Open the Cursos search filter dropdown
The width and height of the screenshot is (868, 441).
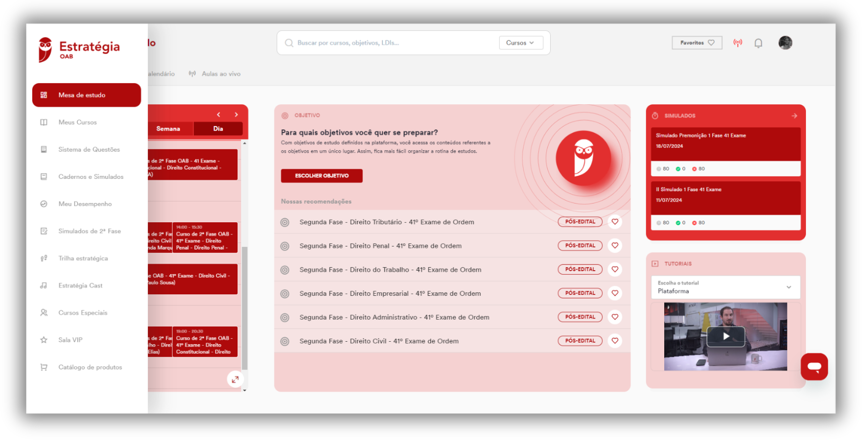(521, 43)
